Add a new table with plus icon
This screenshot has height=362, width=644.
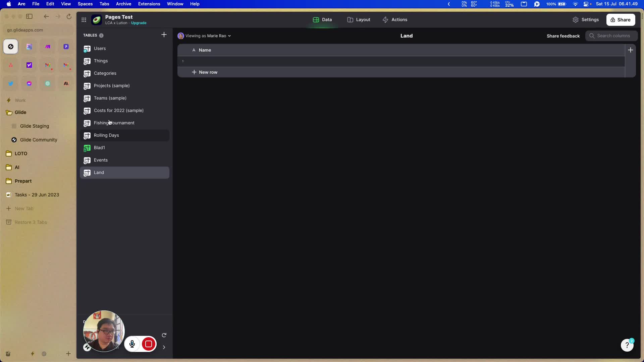[x=164, y=35]
